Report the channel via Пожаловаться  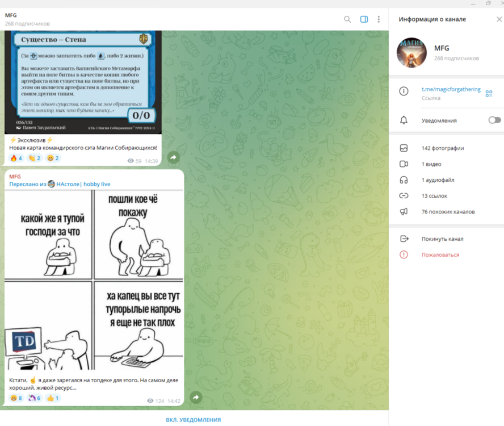[x=440, y=255]
